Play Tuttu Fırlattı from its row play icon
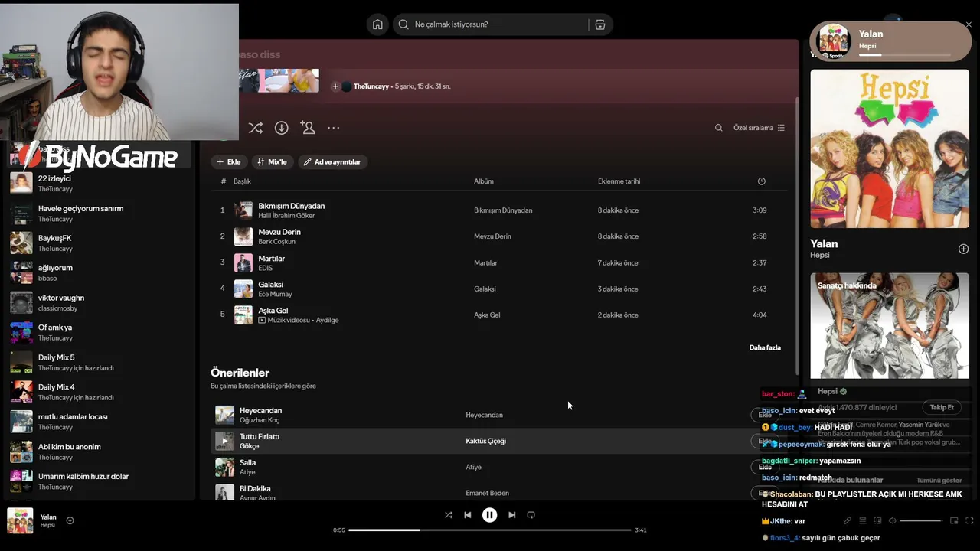This screenshot has height=551, width=980. coord(224,441)
